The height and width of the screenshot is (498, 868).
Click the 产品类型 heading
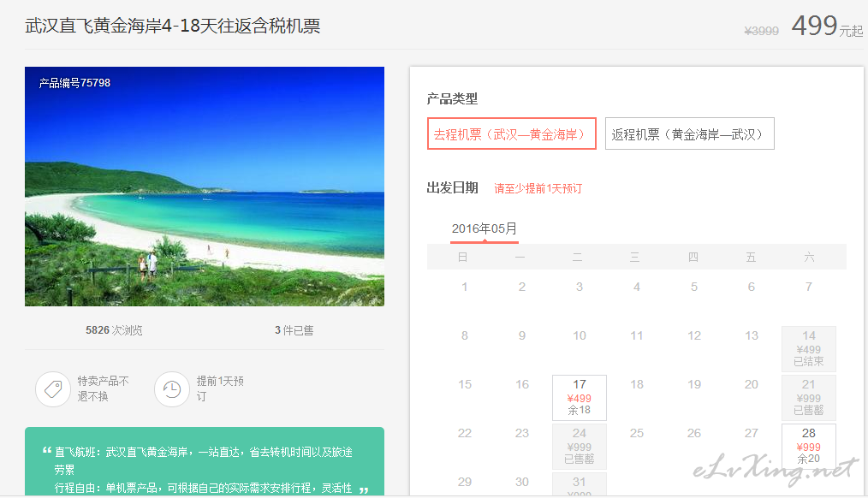(452, 99)
